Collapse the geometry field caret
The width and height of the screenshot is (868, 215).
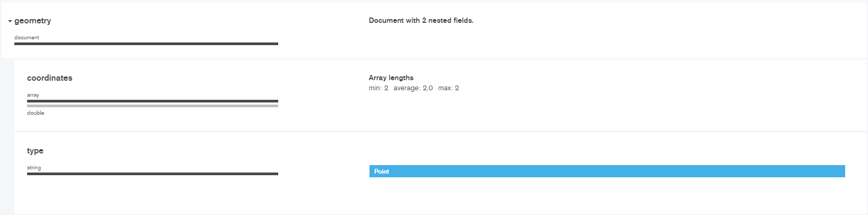(x=10, y=21)
